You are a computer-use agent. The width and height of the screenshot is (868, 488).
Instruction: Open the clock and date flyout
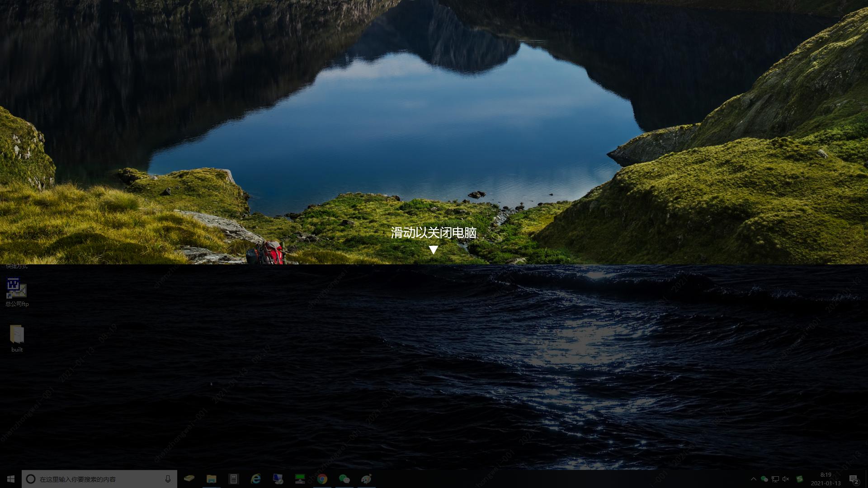(826, 479)
